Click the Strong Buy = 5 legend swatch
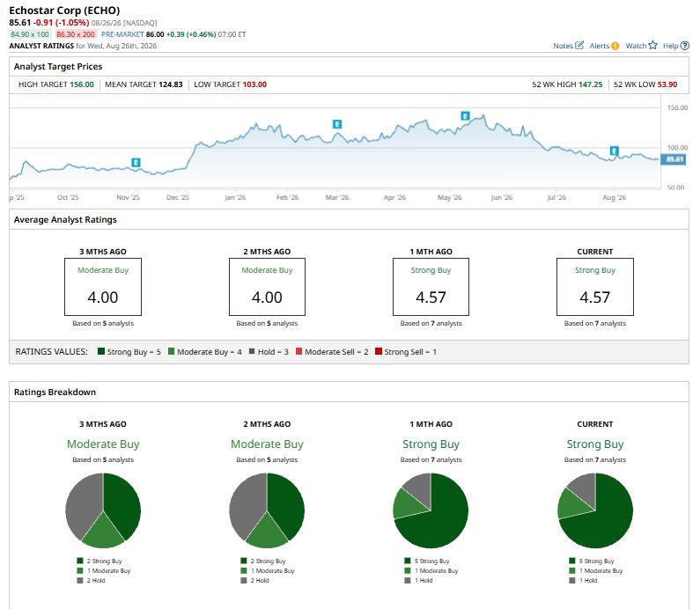Screen dimensions: 700x609 tap(101, 351)
